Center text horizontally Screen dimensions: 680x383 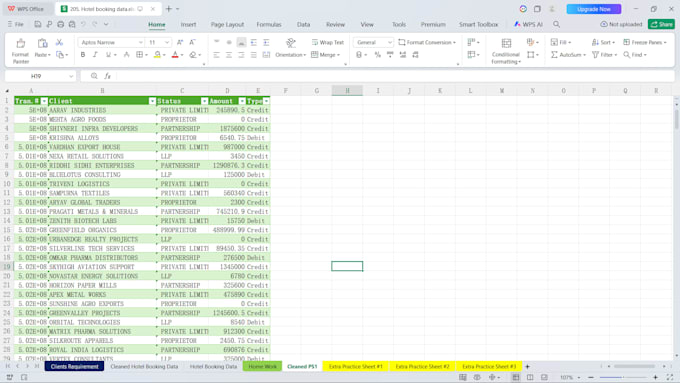click(x=229, y=55)
